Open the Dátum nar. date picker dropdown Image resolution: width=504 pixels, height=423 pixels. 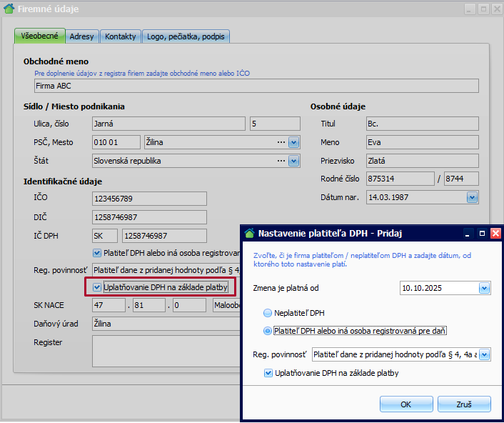471,197
